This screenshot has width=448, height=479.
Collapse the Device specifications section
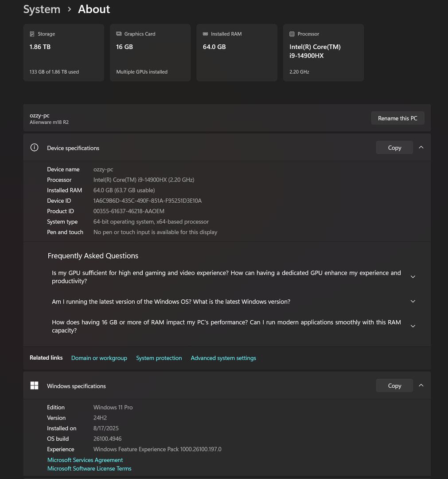click(421, 147)
